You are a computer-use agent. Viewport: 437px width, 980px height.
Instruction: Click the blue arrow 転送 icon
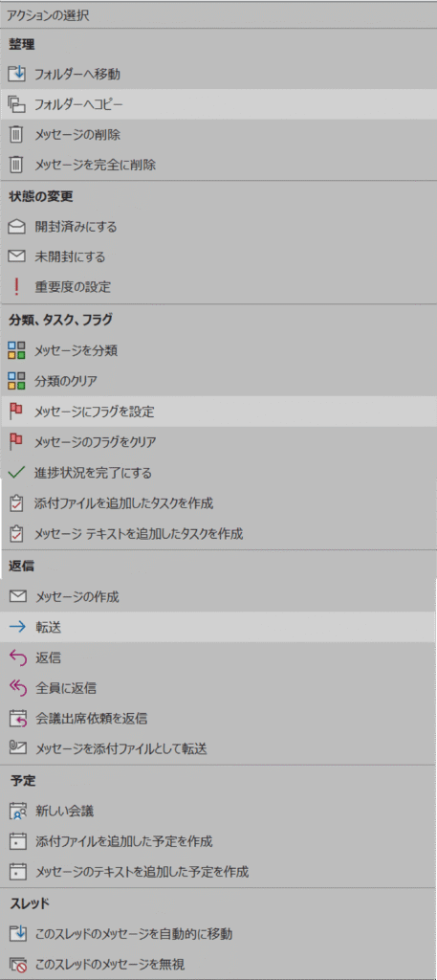tap(17, 628)
